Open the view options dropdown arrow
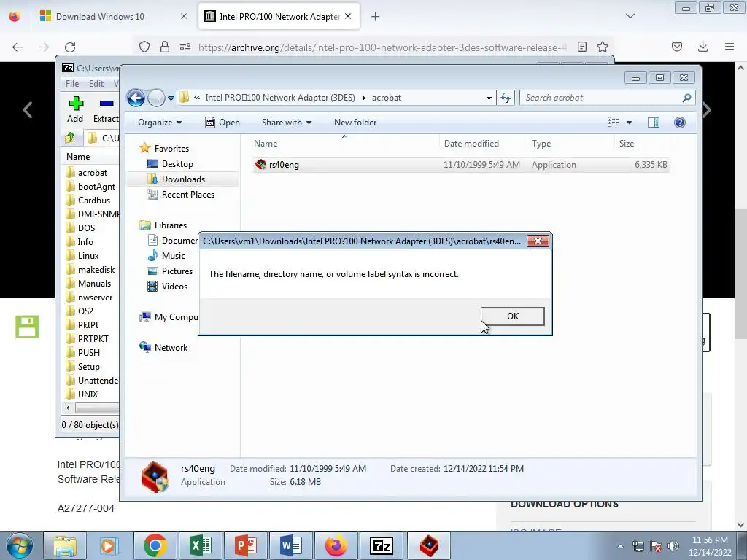Viewport: 747px width, 560px height. coord(629,122)
